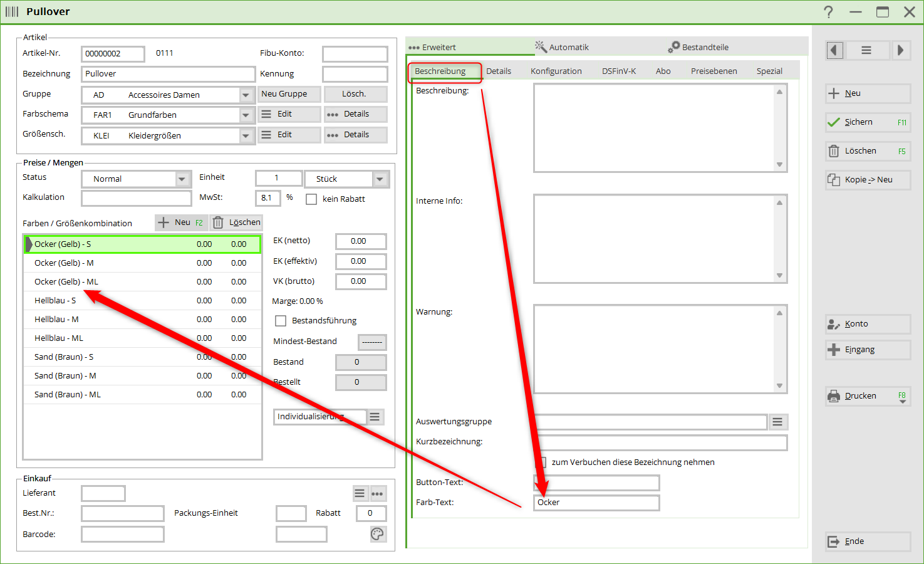Switch to the Konfiguration tab
This screenshot has height=564, width=924.
click(x=556, y=71)
